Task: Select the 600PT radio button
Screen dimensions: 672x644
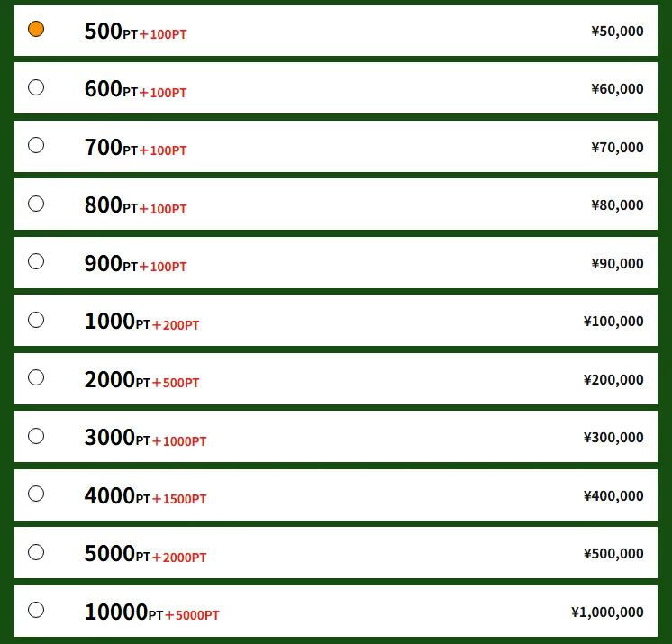Action: [36, 87]
